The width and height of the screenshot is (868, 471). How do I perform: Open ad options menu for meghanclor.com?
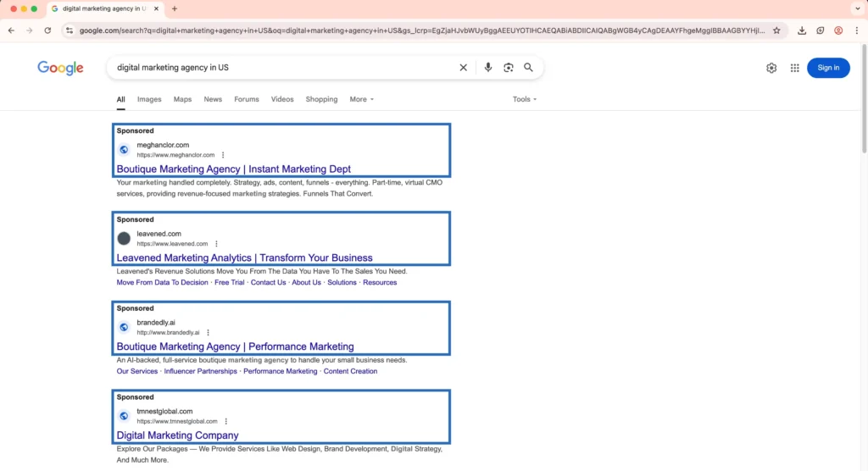coord(223,155)
